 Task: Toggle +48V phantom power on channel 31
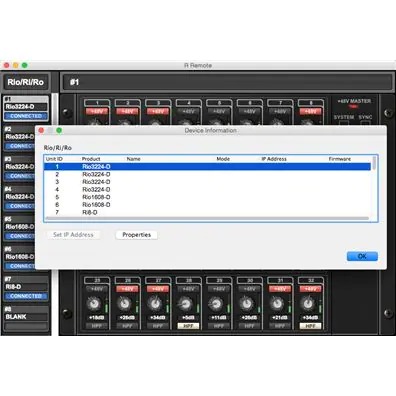(x=280, y=289)
